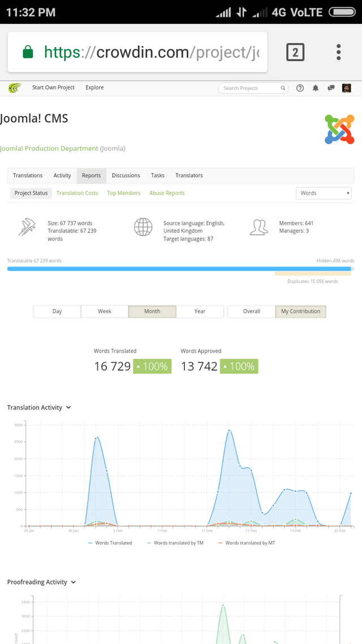
Task: Click the project size caliper icon
Action: tap(27, 227)
